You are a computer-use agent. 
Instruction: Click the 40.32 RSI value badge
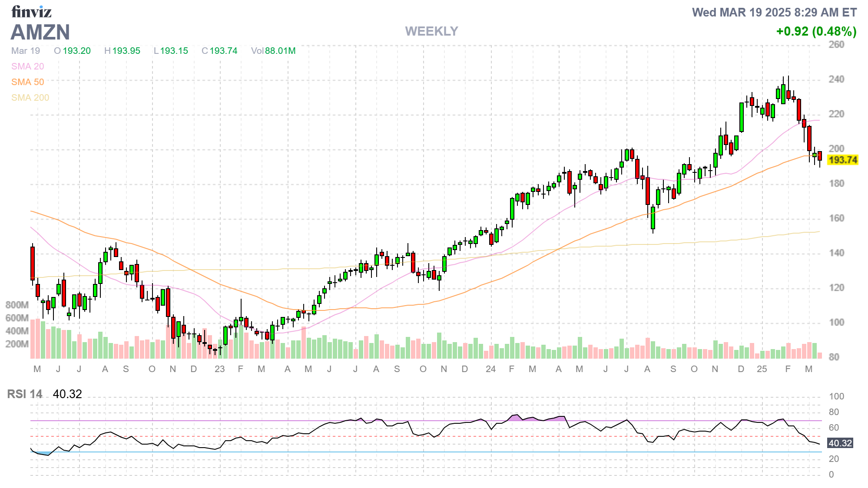[x=840, y=443]
